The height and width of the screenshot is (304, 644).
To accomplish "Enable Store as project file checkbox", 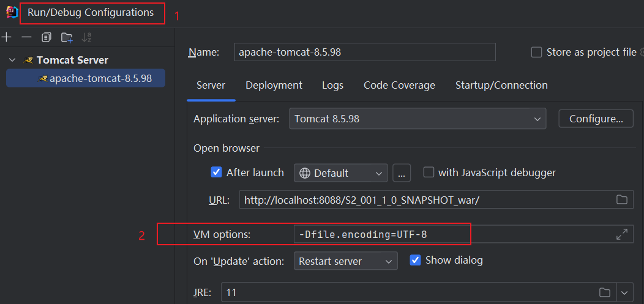I will [536, 53].
